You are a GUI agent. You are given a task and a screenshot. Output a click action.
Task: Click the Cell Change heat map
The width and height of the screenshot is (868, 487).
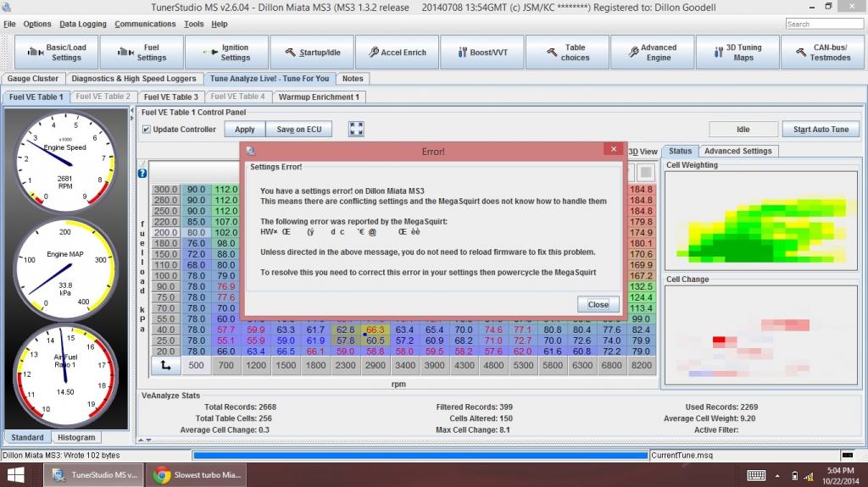click(x=761, y=335)
